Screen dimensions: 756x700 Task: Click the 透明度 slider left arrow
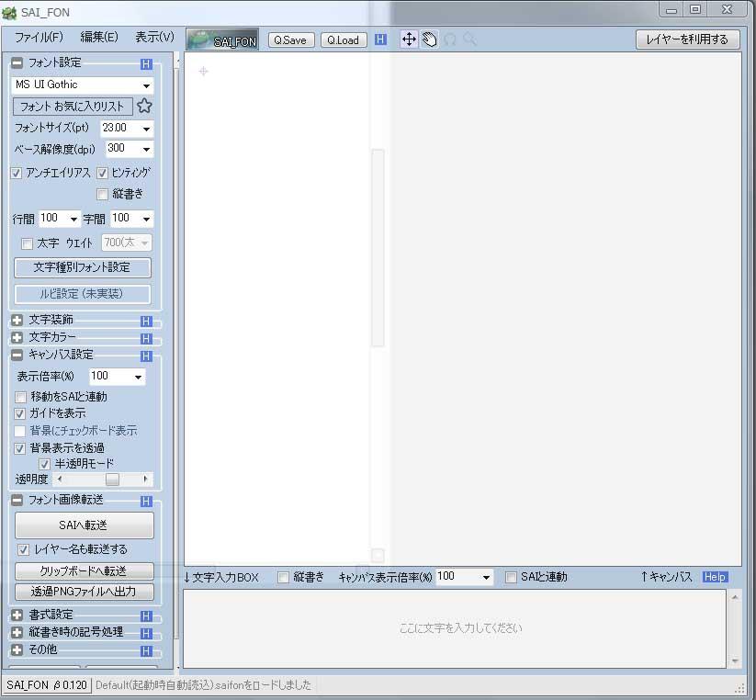click(60, 480)
